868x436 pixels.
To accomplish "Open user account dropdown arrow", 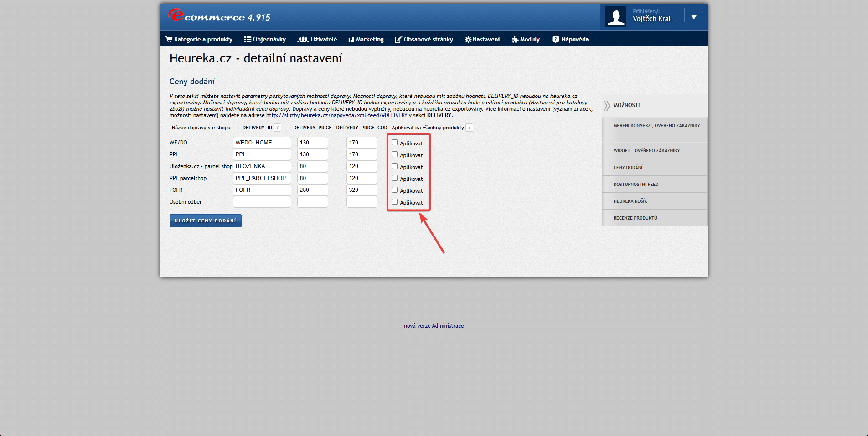I will coord(694,17).
